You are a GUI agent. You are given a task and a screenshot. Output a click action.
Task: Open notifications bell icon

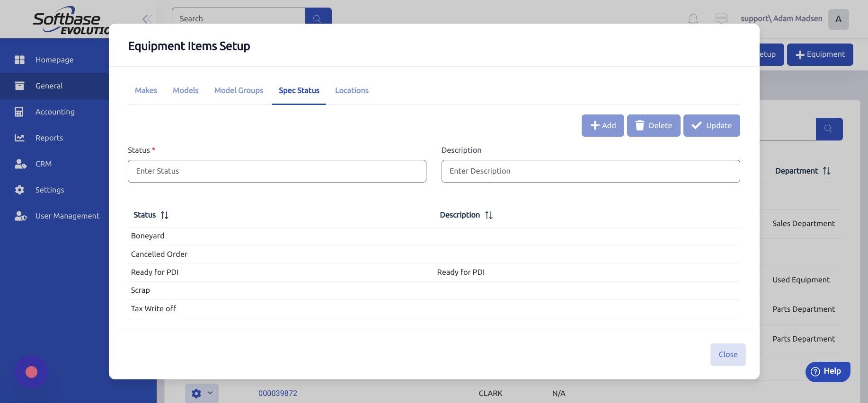click(x=693, y=18)
